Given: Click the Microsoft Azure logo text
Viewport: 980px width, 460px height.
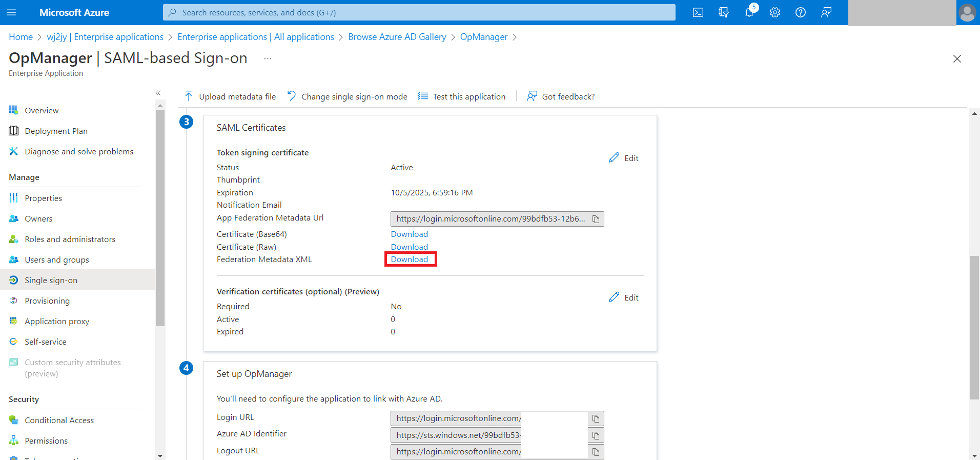Looking at the screenshot, I should (74, 12).
